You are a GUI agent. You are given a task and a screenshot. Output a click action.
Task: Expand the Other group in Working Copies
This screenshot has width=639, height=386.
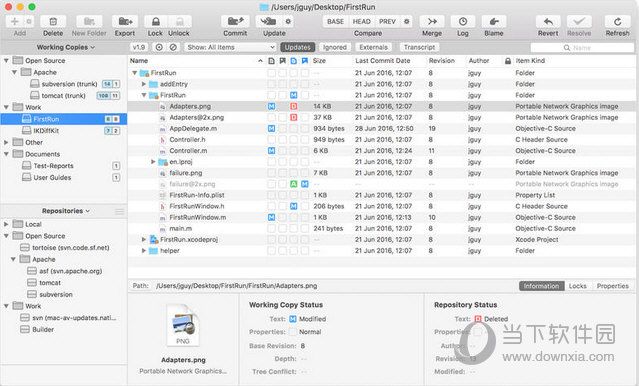pos(6,143)
